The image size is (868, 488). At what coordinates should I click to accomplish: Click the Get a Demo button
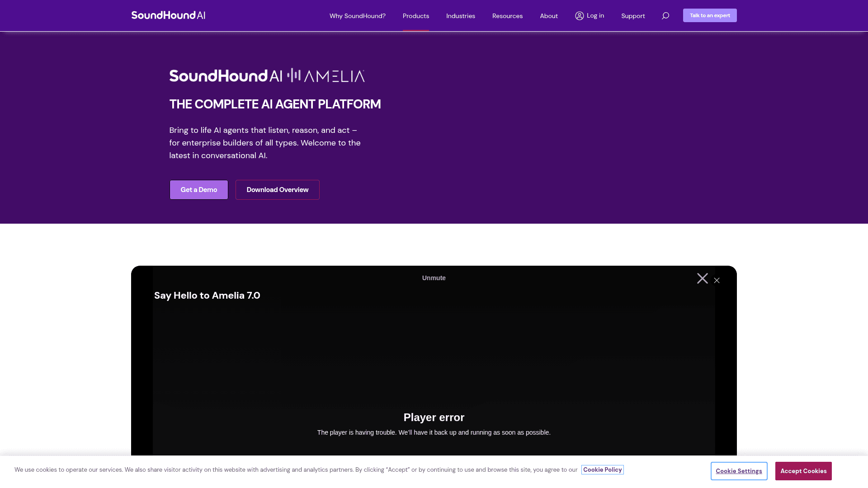click(199, 190)
